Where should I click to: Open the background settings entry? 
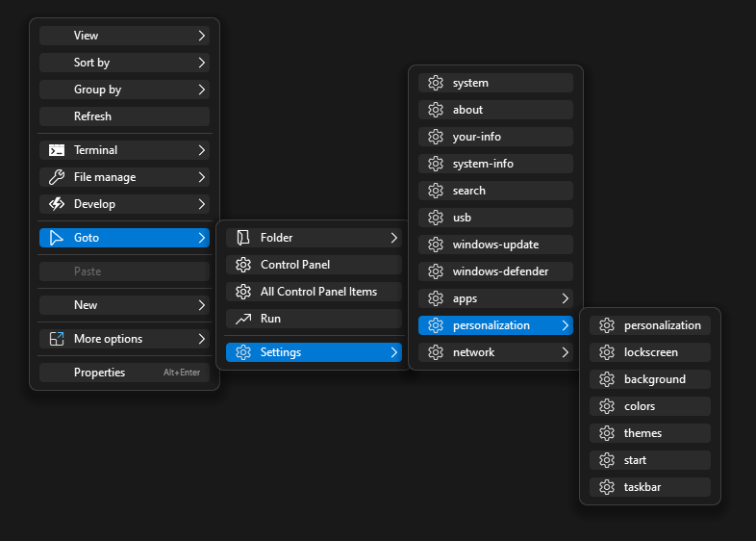(x=650, y=379)
